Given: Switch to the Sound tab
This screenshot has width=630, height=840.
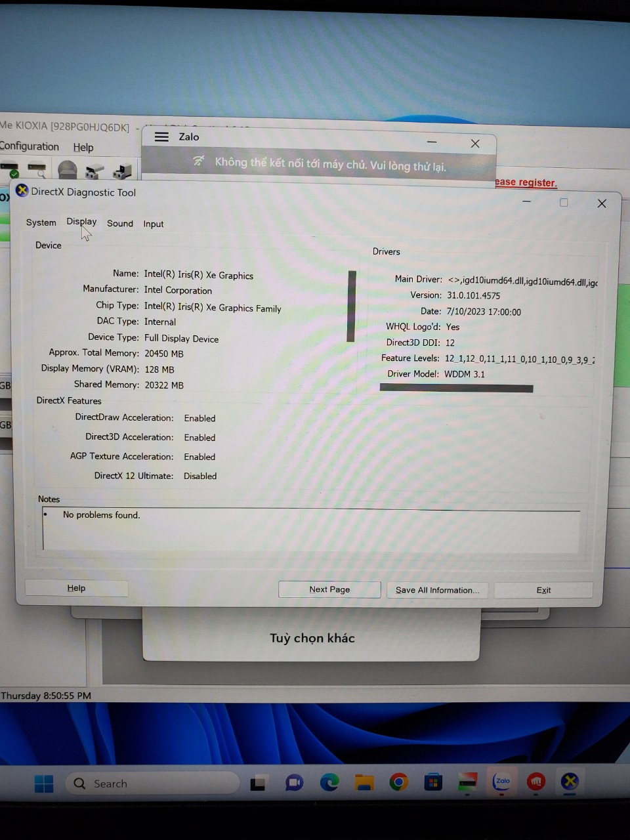Looking at the screenshot, I should (120, 223).
